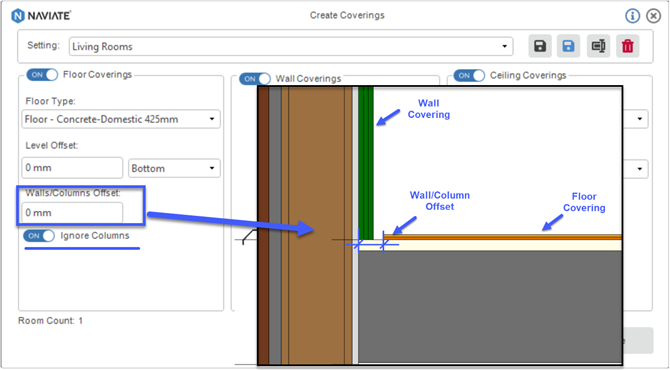
Task: Toggle the Ignore Columns switch
Action: [x=39, y=236]
